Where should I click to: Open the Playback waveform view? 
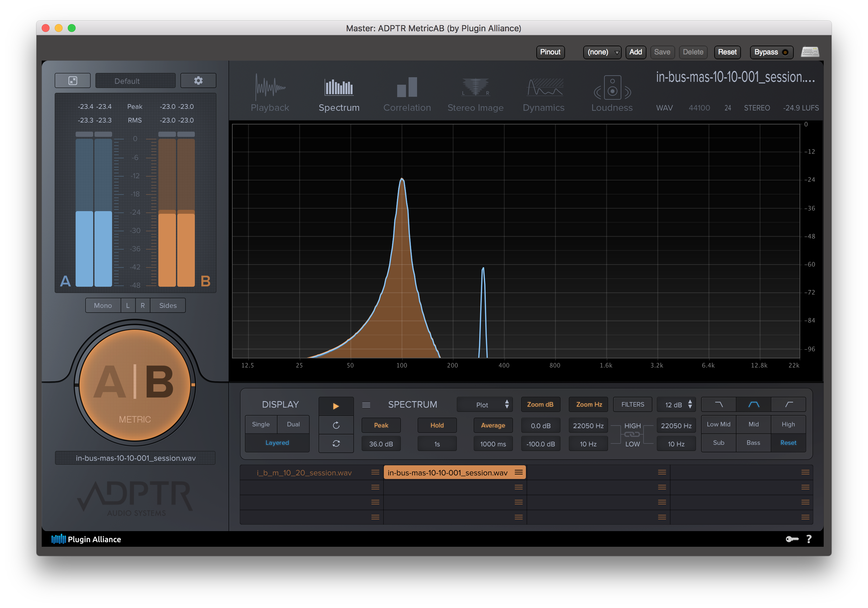(269, 93)
